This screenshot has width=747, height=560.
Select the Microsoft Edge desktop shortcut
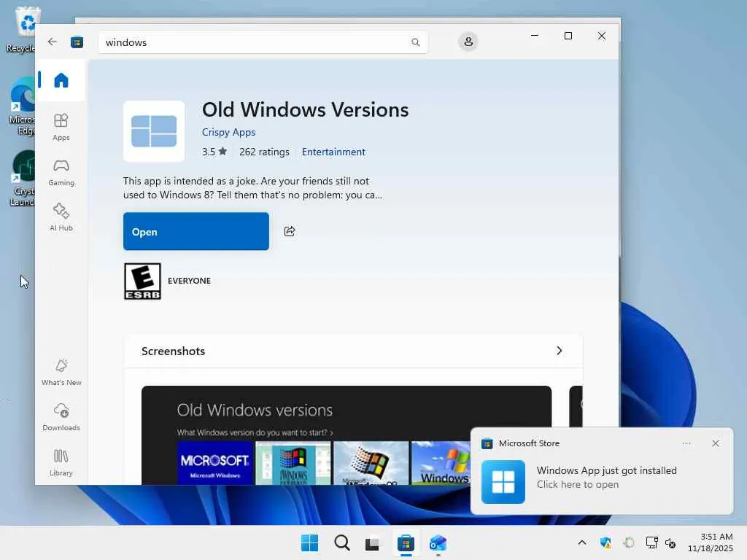(x=22, y=106)
